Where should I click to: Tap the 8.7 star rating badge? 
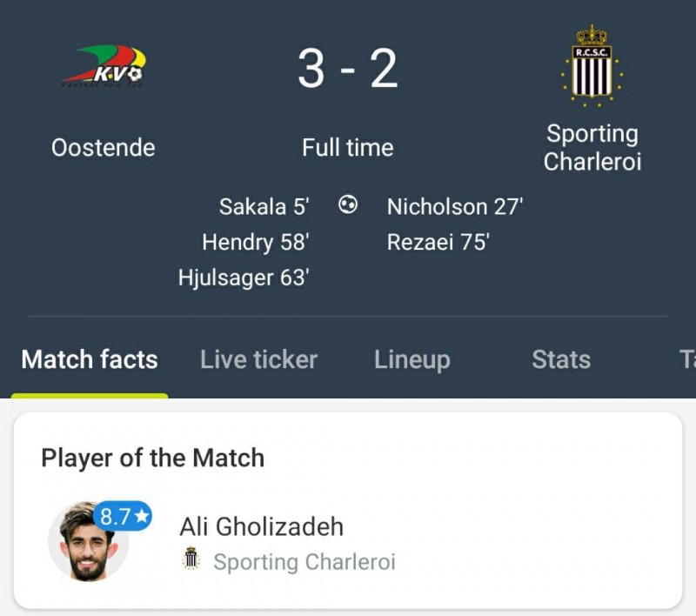pos(124,516)
